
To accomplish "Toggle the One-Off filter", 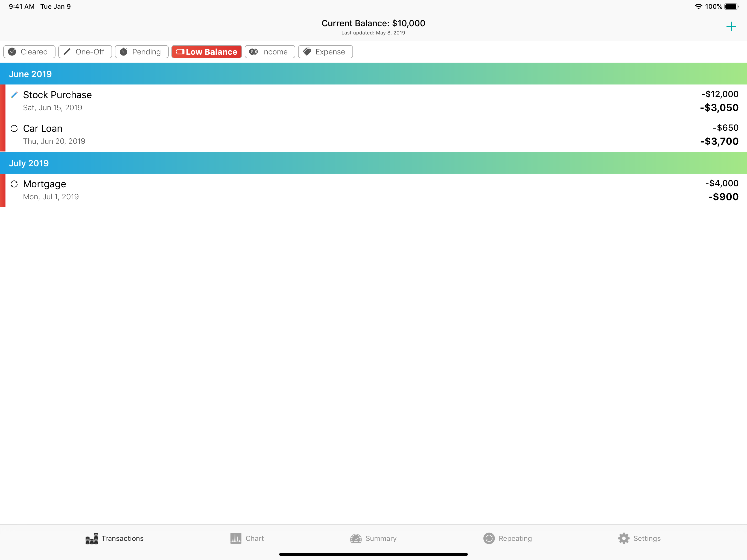I will [x=85, y=52].
